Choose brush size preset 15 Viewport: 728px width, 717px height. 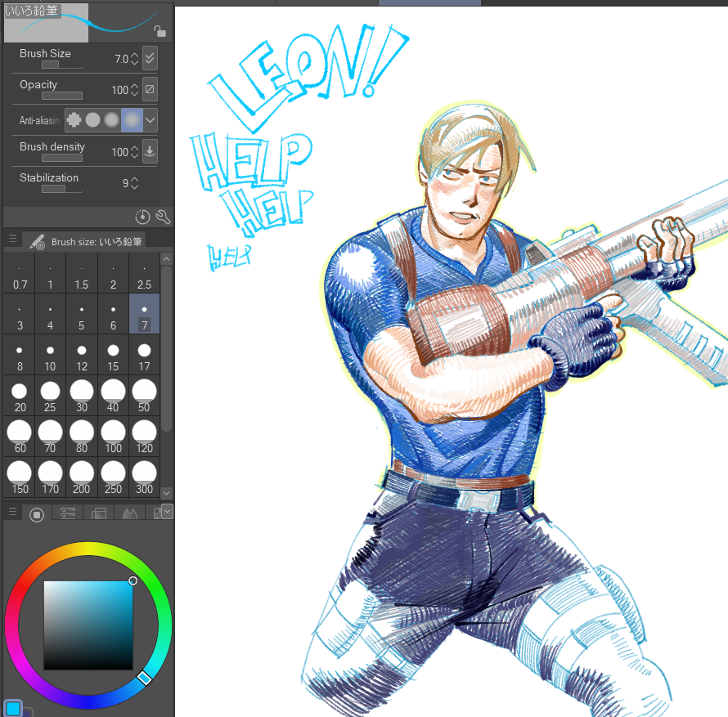113,355
